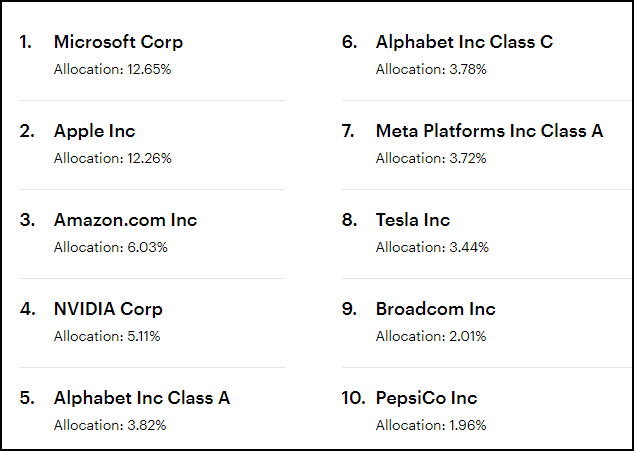Click the Tesla Inc holding name
This screenshot has width=634, height=451.
(x=412, y=220)
